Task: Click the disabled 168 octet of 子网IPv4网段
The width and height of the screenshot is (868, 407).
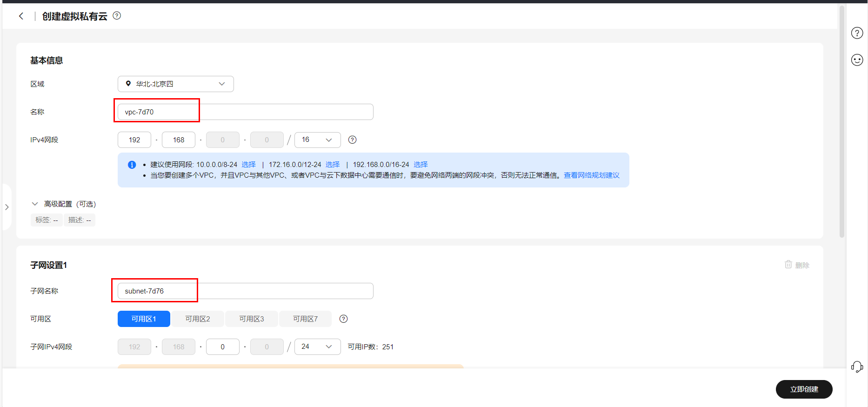Action: click(x=179, y=347)
